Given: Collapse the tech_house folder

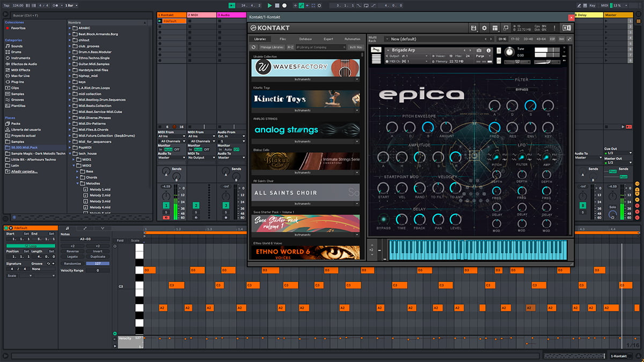Looking at the screenshot, I should [x=70, y=153].
